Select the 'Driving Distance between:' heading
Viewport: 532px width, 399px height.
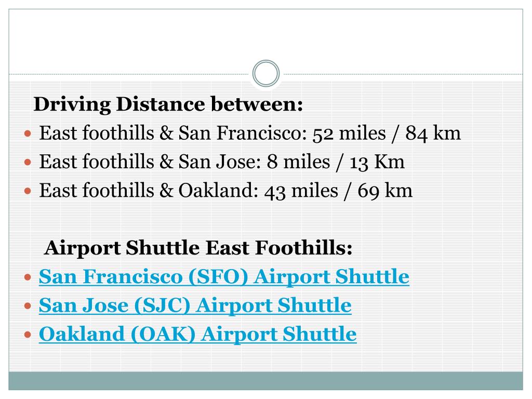point(168,104)
